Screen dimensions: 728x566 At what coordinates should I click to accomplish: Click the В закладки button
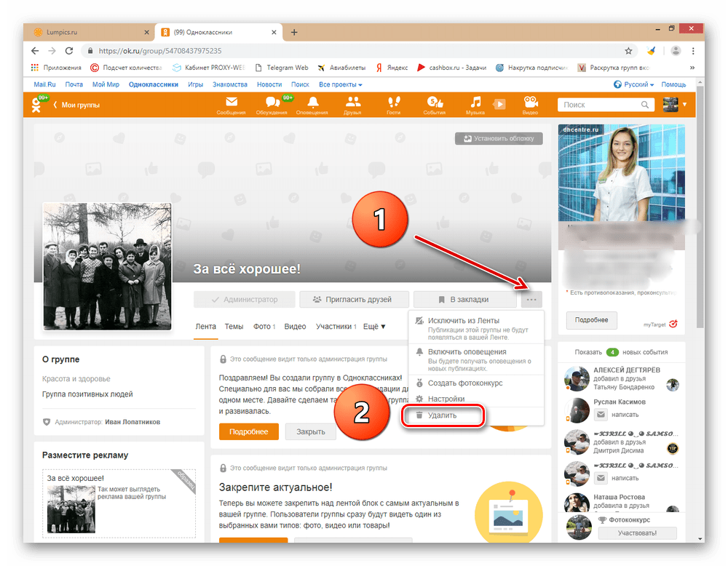pos(464,300)
